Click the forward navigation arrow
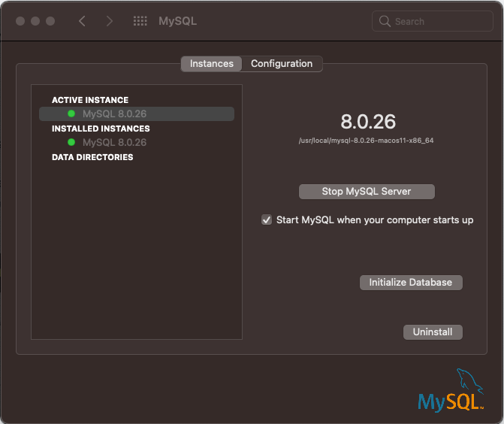 coord(110,21)
